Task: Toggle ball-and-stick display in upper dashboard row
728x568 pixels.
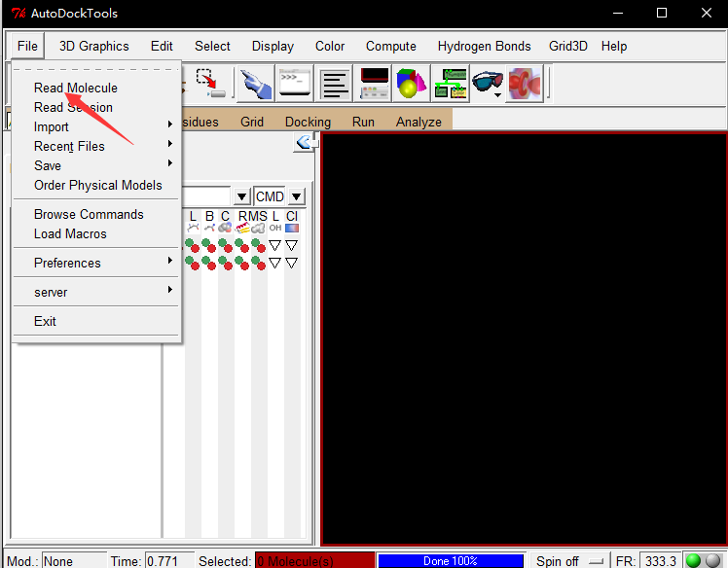Action: point(209,245)
